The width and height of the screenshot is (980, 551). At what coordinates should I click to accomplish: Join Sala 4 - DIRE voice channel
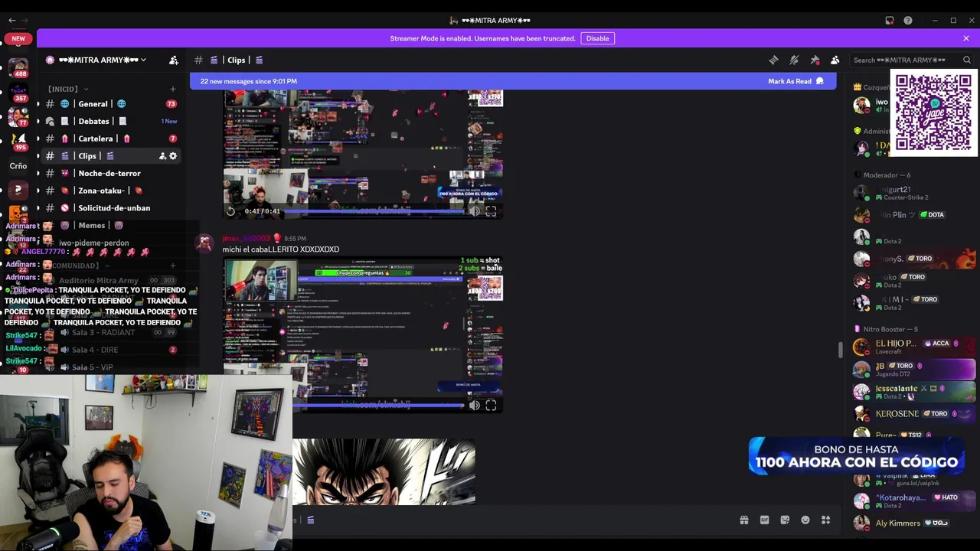point(110,350)
